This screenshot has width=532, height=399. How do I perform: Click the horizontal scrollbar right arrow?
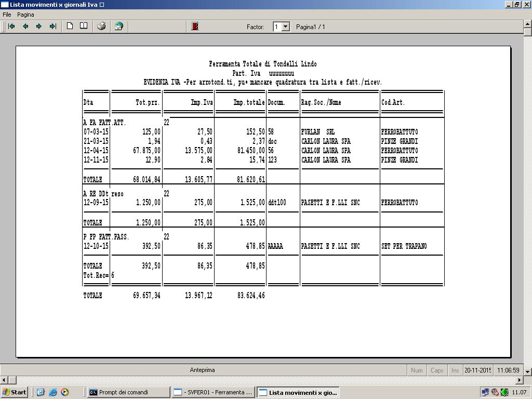(520, 380)
